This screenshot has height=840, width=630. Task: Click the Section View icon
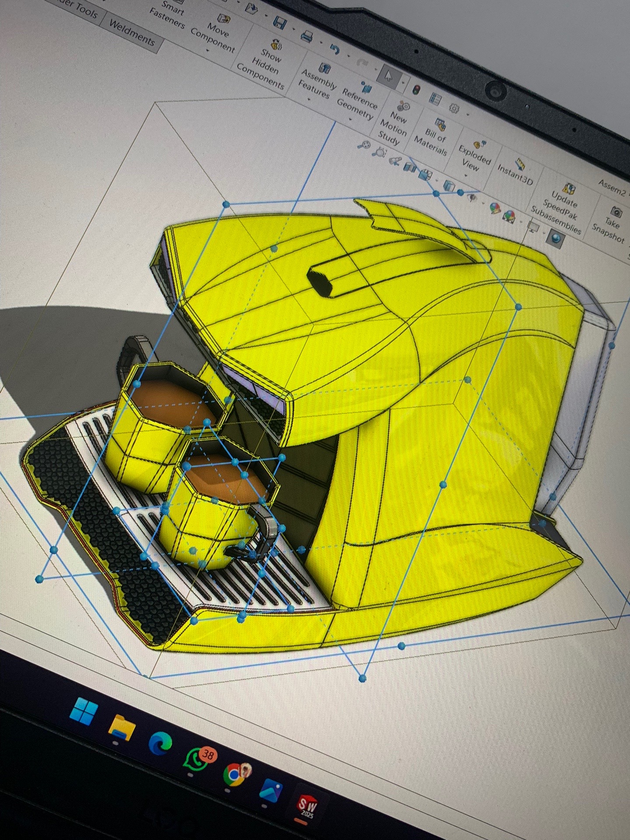pos(410,168)
